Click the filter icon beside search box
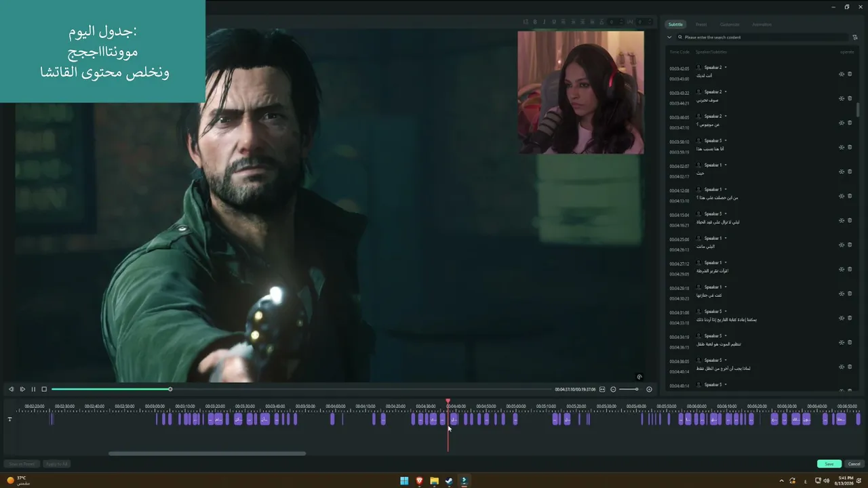Image resolution: width=868 pixels, height=488 pixels. [855, 37]
